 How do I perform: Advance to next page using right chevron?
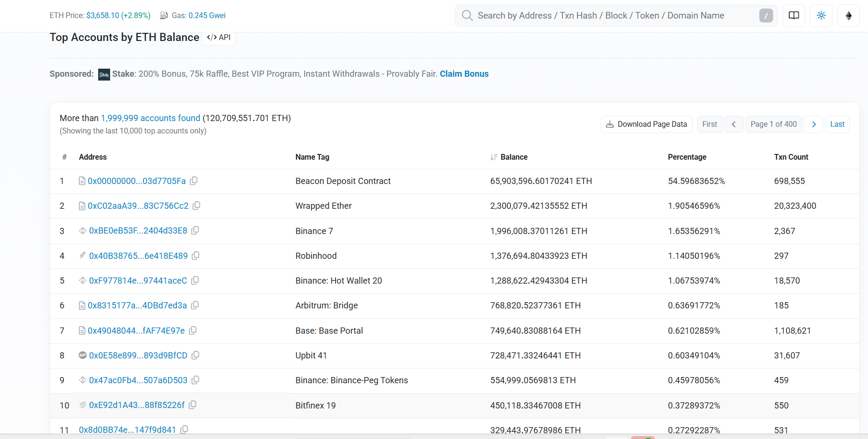coord(813,124)
